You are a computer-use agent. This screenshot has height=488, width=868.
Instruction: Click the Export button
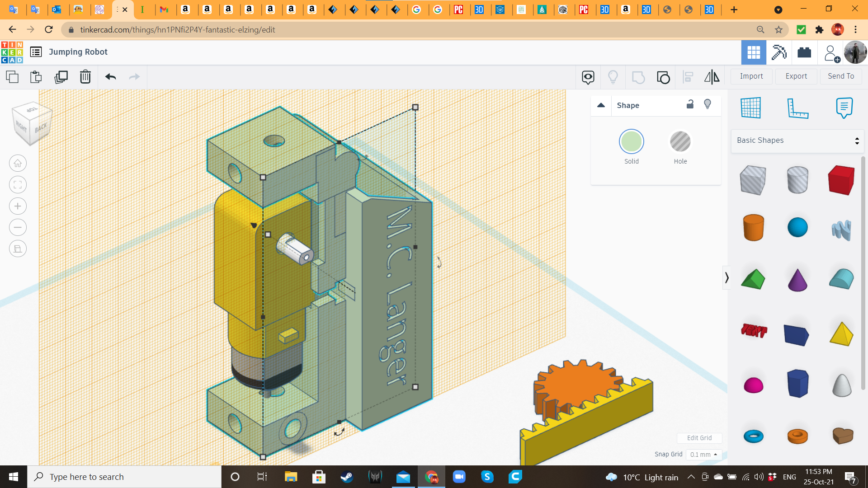pyautogui.click(x=796, y=76)
